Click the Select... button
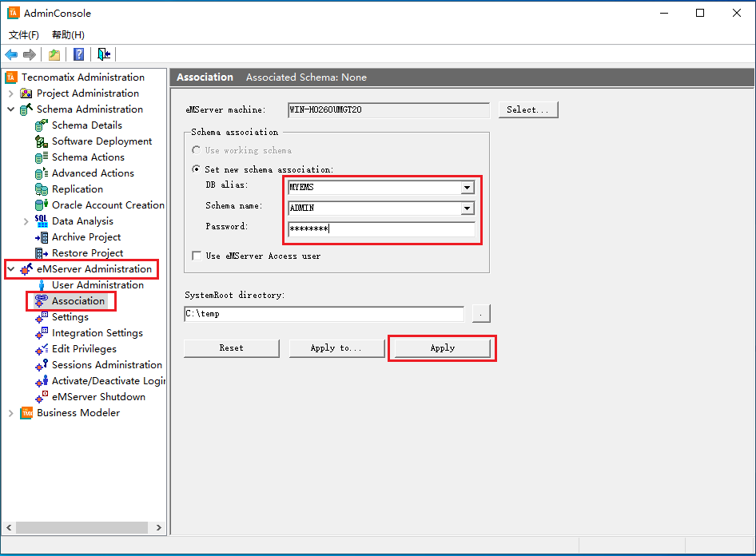This screenshot has height=556, width=756. point(527,109)
